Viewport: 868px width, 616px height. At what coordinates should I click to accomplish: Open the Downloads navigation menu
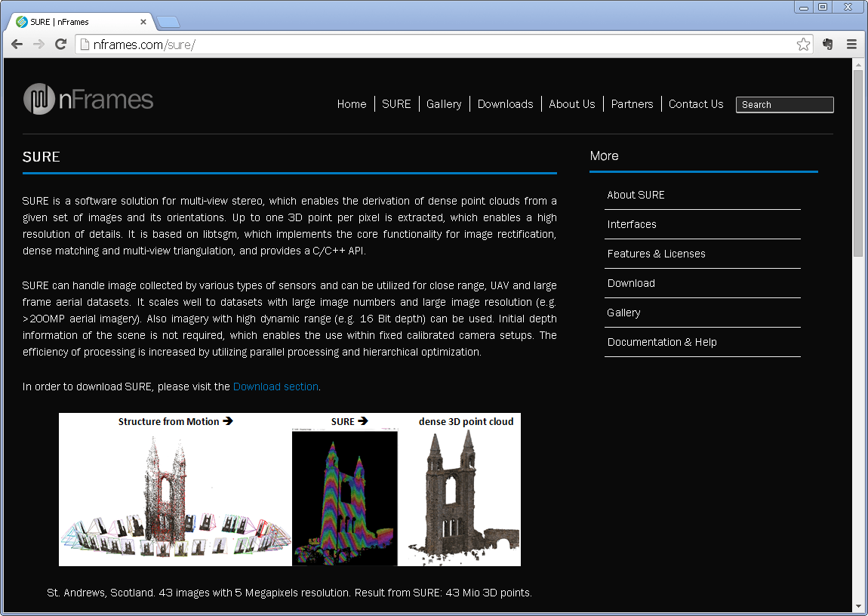click(x=506, y=104)
